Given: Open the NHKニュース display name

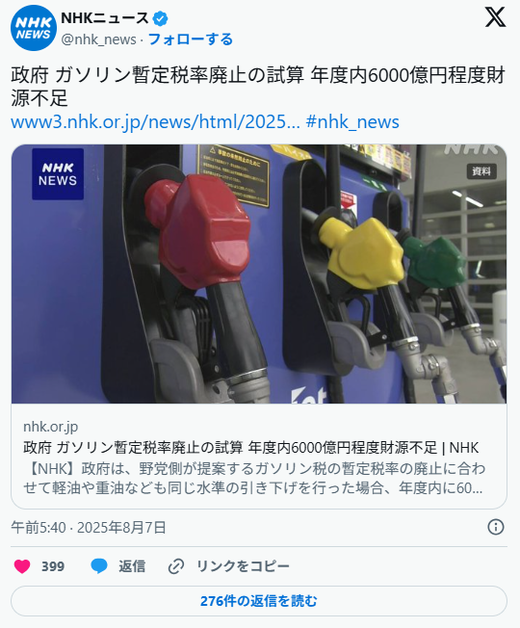Looking at the screenshot, I should (x=105, y=18).
